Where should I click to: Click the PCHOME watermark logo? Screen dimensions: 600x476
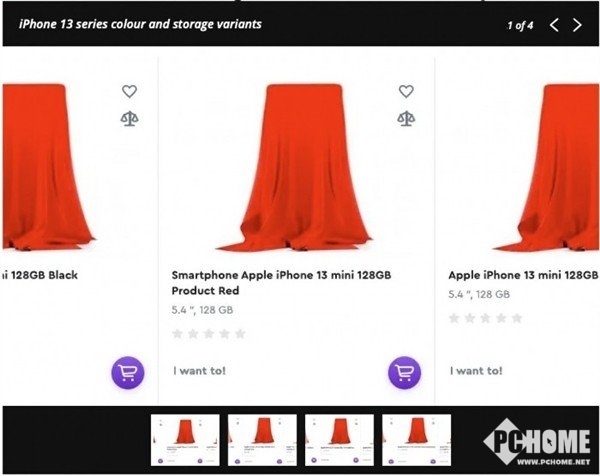(x=536, y=442)
